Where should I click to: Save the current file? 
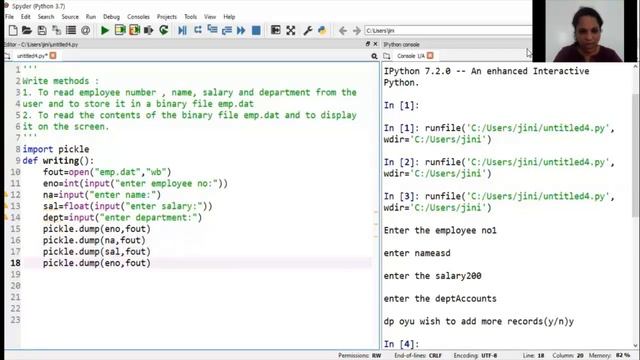coord(42,30)
